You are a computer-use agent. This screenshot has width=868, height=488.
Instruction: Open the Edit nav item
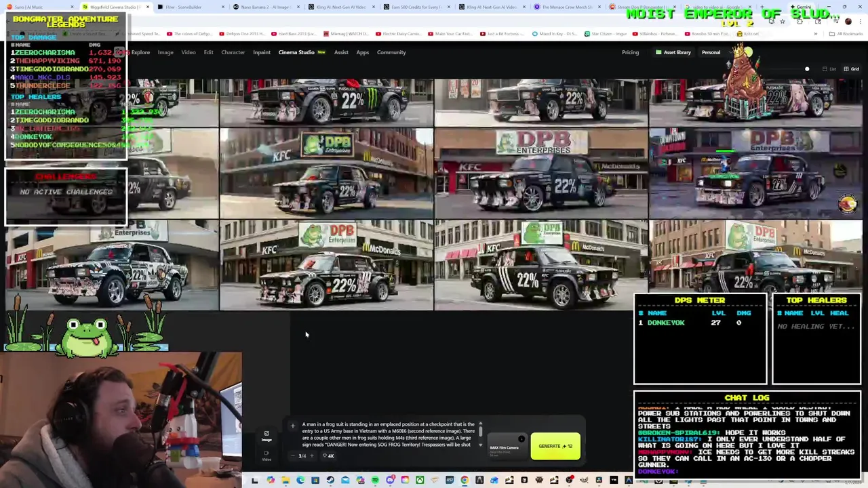[x=208, y=52]
